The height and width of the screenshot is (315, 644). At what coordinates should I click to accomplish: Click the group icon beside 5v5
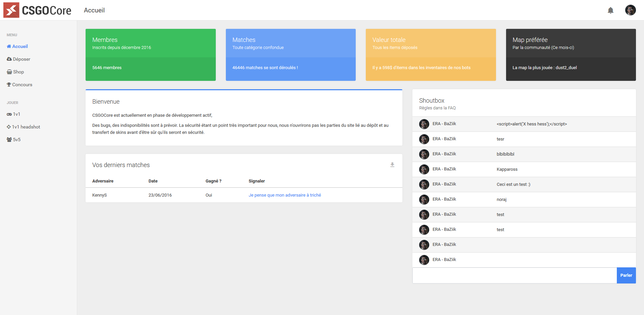[x=9, y=140]
